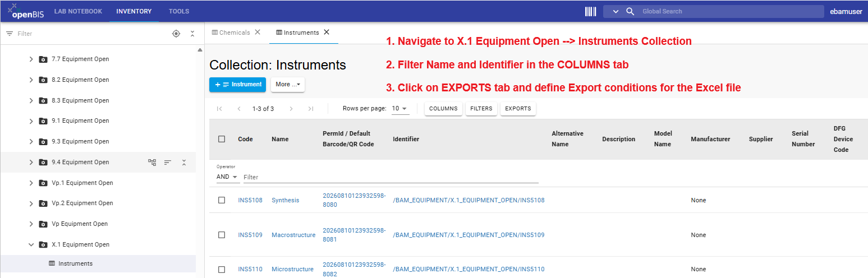
Task: Go to previous page of table
Action: pos(239,109)
